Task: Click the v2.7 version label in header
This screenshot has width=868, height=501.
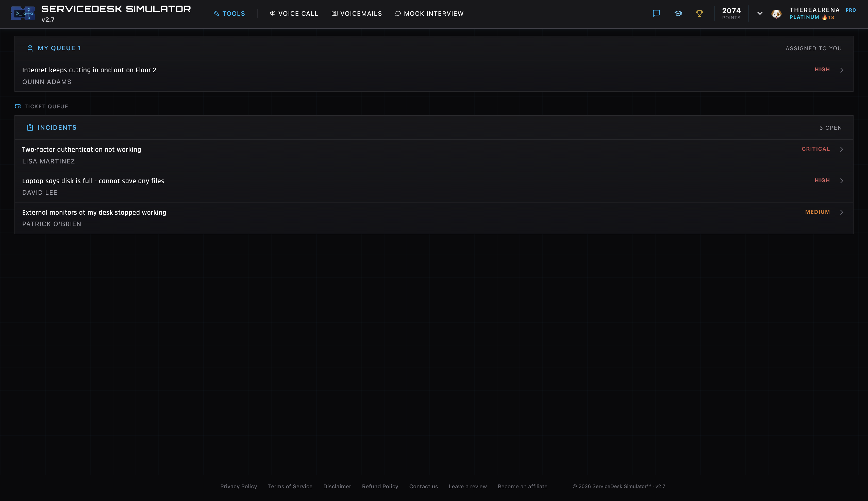Action: click(48, 20)
